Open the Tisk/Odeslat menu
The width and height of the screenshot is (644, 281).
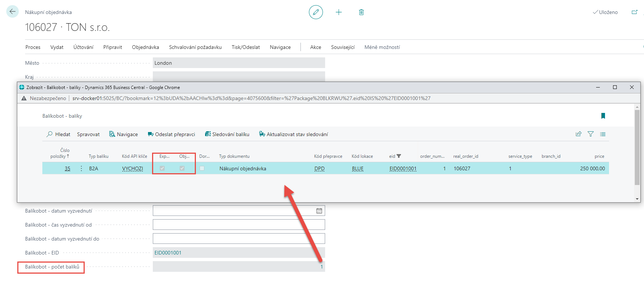[x=246, y=47]
